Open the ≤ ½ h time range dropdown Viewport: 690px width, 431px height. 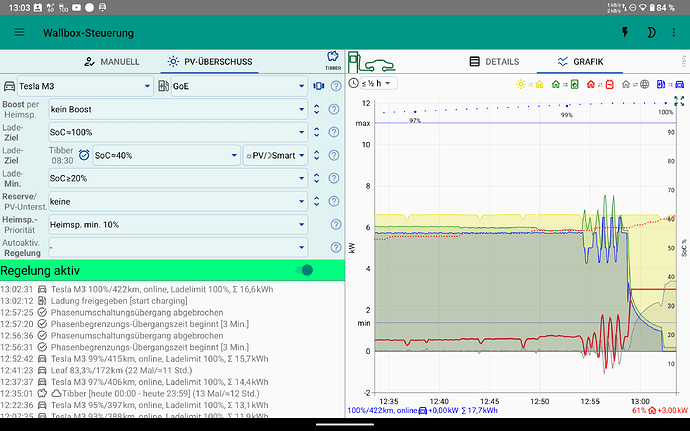[x=378, y=83]
